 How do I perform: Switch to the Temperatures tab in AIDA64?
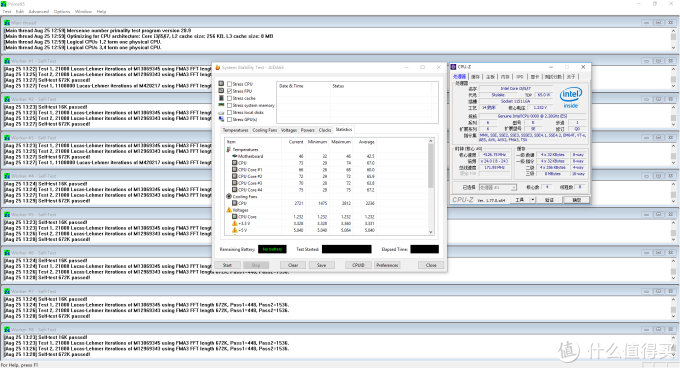coord(235,130)
